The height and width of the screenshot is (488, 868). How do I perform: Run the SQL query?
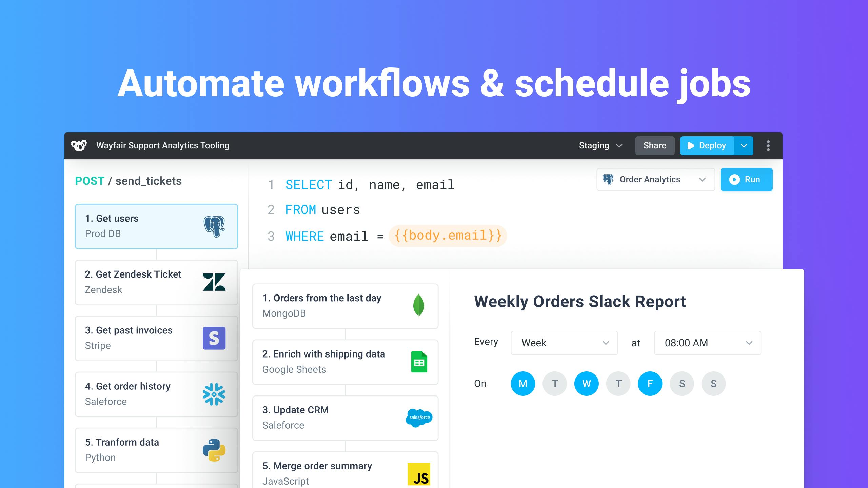[x=747, y=179]
